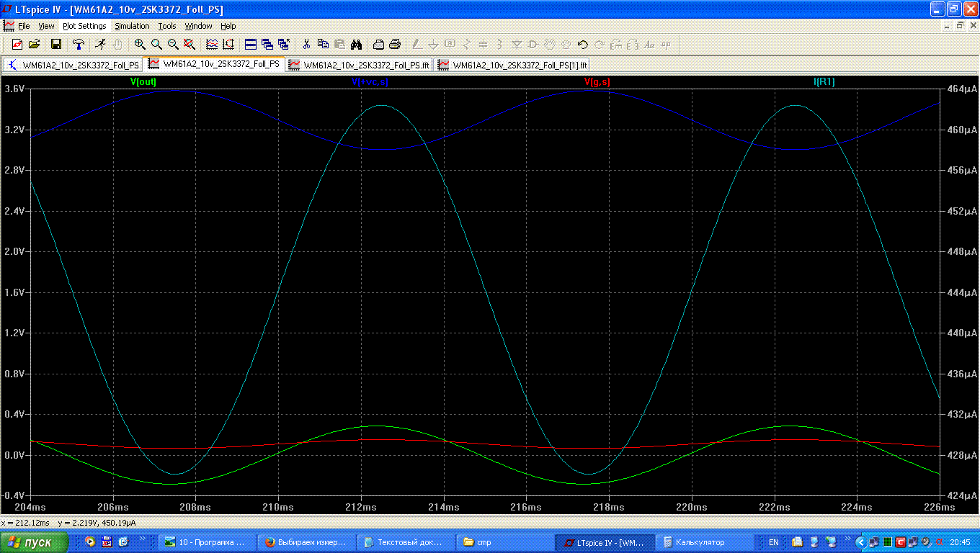This screenshot has width=980, height=553.
Task: Click the Save disk icon
Action: (x=55, y=45)
